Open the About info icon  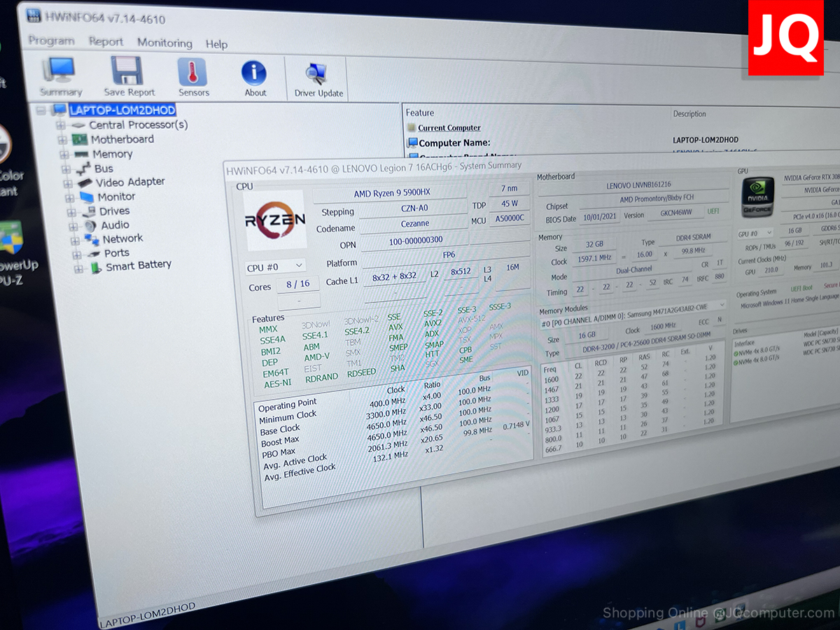[254, 73]
